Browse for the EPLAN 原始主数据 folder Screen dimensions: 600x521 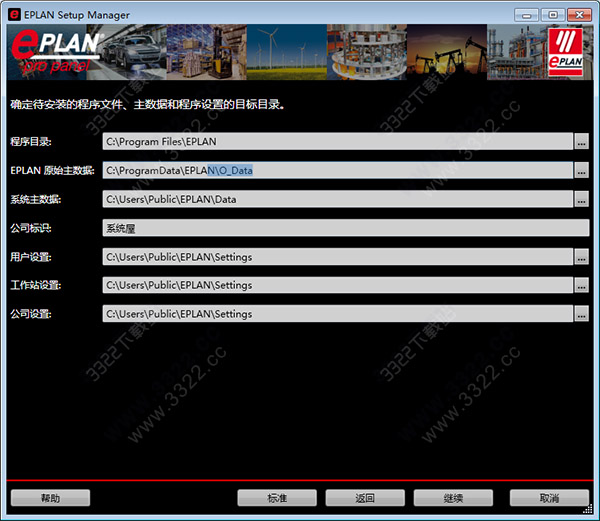pos(582,170)
